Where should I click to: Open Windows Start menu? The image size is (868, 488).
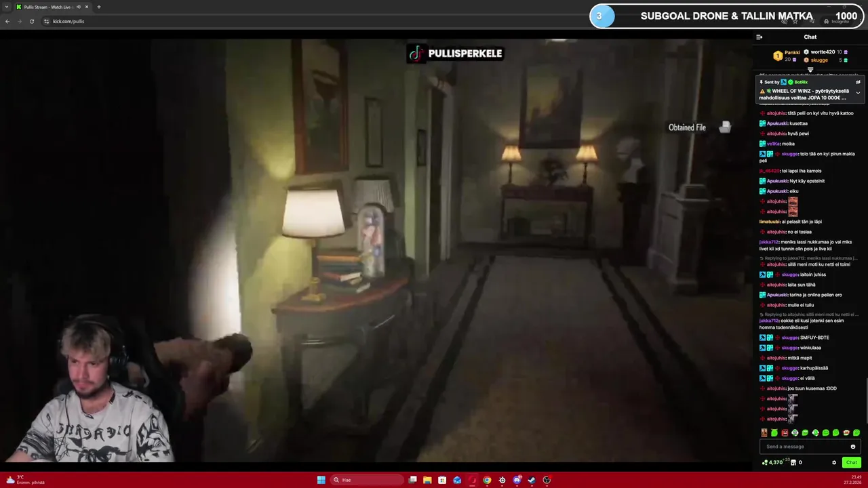tap(321, 480)
